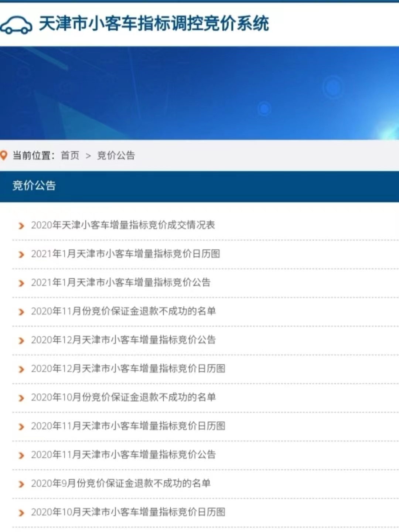
Task: Open 2021年1月天津市小客车增量指标竞价公告
Action: 120,283
